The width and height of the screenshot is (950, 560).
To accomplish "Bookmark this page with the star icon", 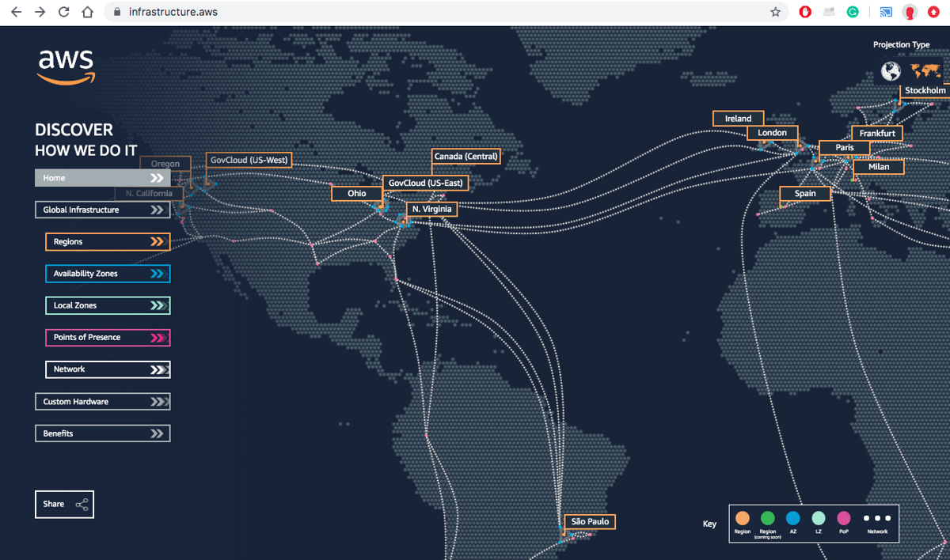I will point(775,12).
